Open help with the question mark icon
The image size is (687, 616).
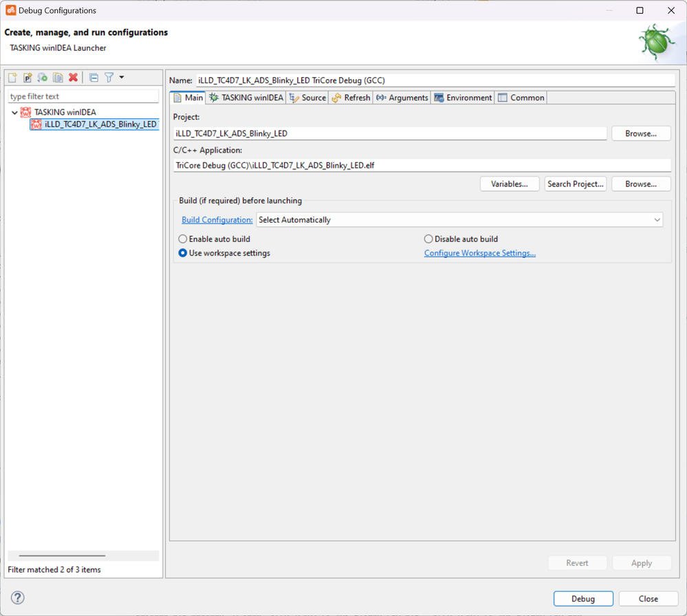click(x=18, y=597)
